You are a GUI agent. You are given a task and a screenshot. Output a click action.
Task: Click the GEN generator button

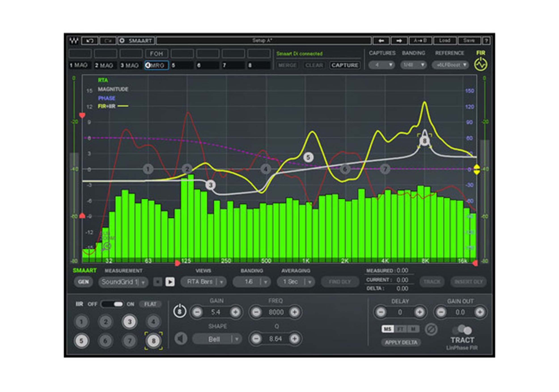pyautogui.click(x=83, y=282)
